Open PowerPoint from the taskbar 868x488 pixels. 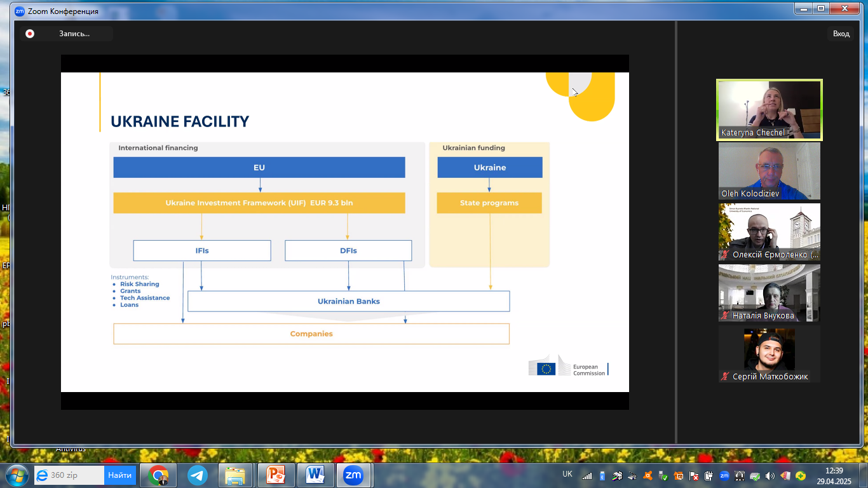click(x=276, y=475)
